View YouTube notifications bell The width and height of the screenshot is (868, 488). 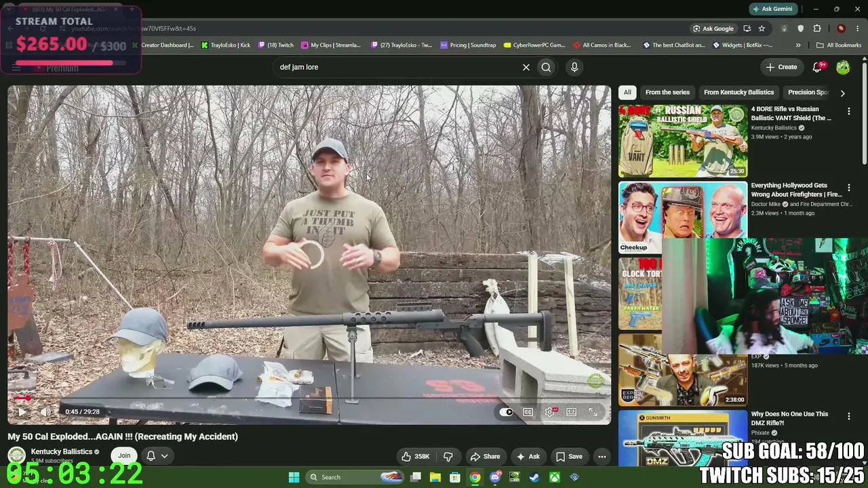[818, 67]
